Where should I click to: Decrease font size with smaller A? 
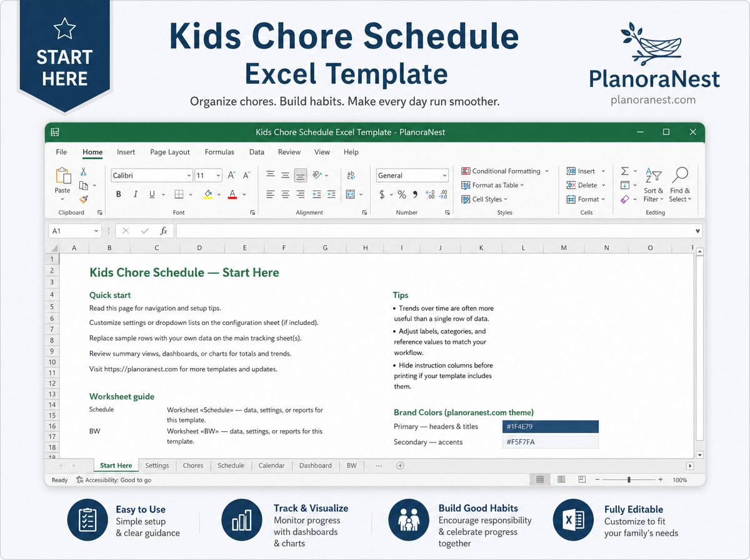point(247,176)
